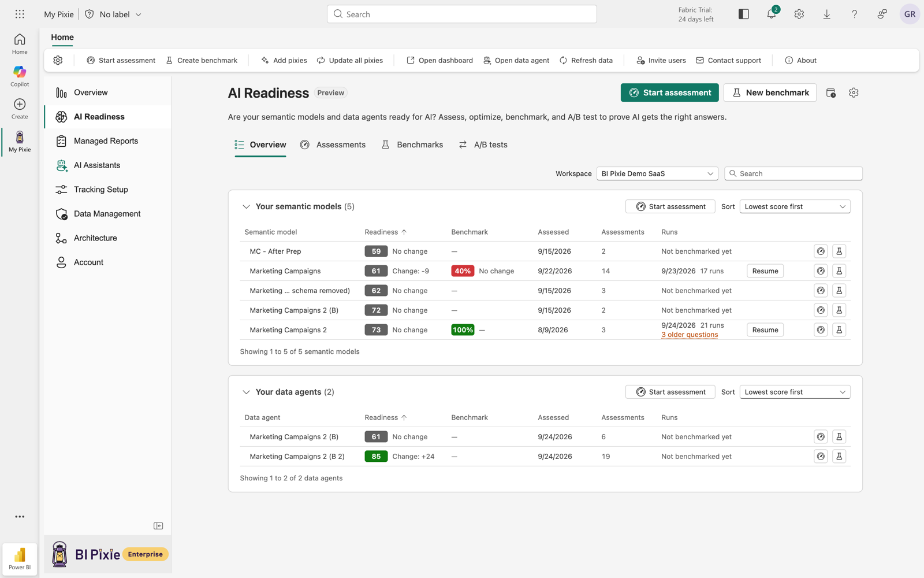Select Tracking Setup in sidebar
Viewport: 924px width, 578px height.
(107, 190)
